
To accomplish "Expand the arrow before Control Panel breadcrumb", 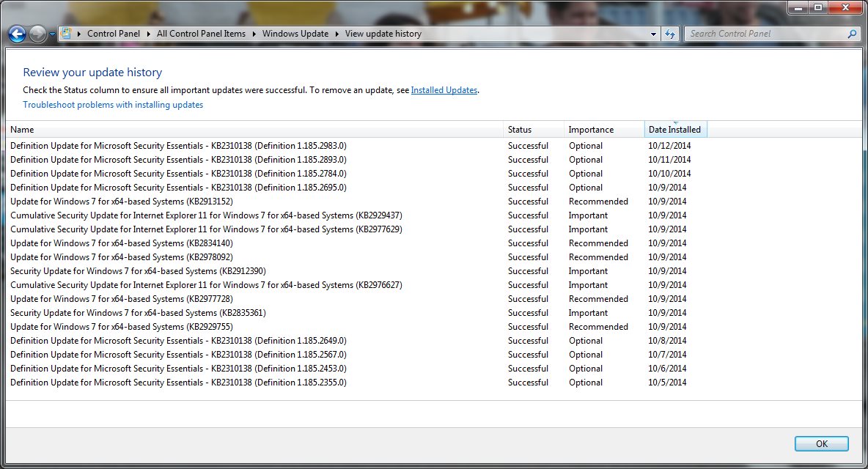I will pyautogui.click(x=79, y=34).
